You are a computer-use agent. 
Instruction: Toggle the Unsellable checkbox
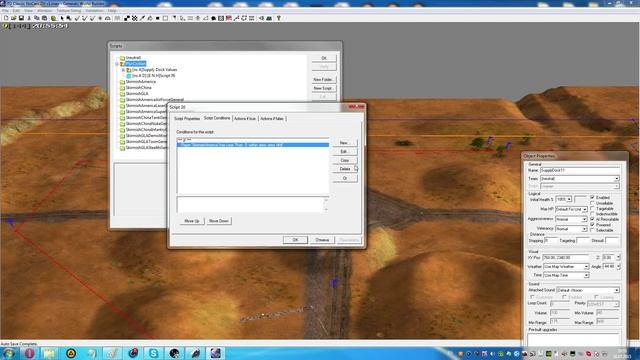592,203
